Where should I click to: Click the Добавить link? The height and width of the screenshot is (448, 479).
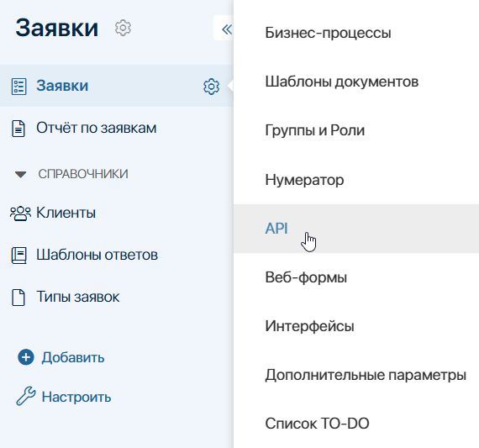[x=73, y=357]
